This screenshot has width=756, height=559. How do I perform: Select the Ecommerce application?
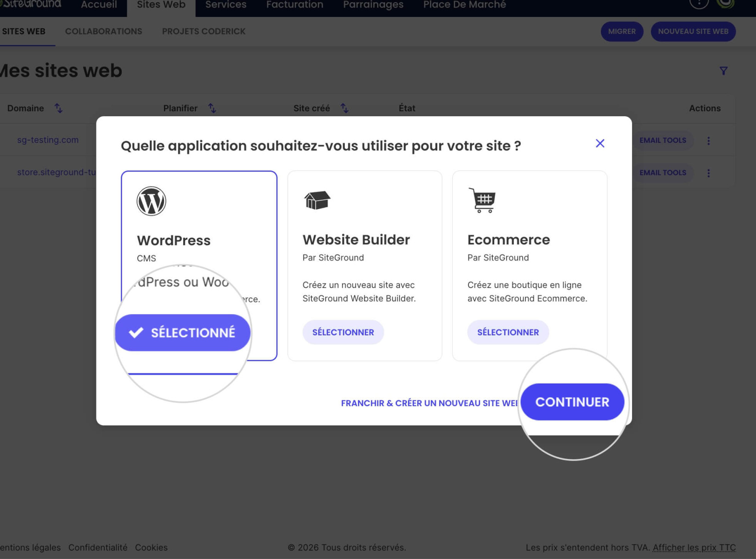[x=508, y=332]
